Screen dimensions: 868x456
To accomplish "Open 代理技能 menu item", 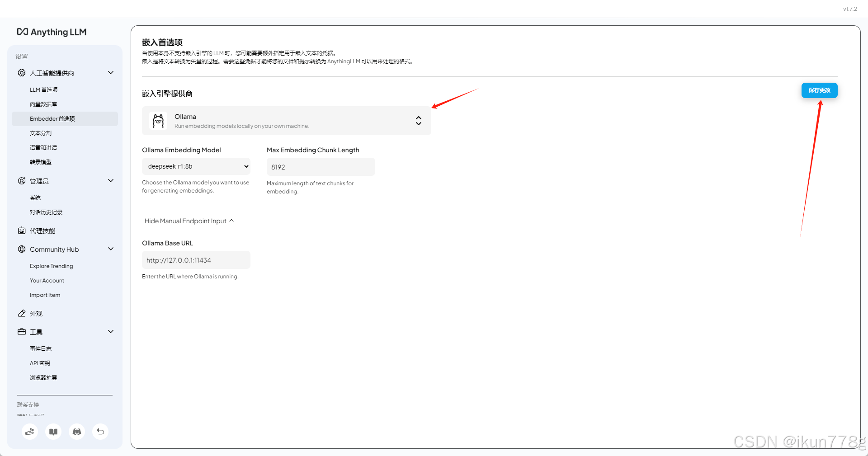I will click(x=42, y=231).
